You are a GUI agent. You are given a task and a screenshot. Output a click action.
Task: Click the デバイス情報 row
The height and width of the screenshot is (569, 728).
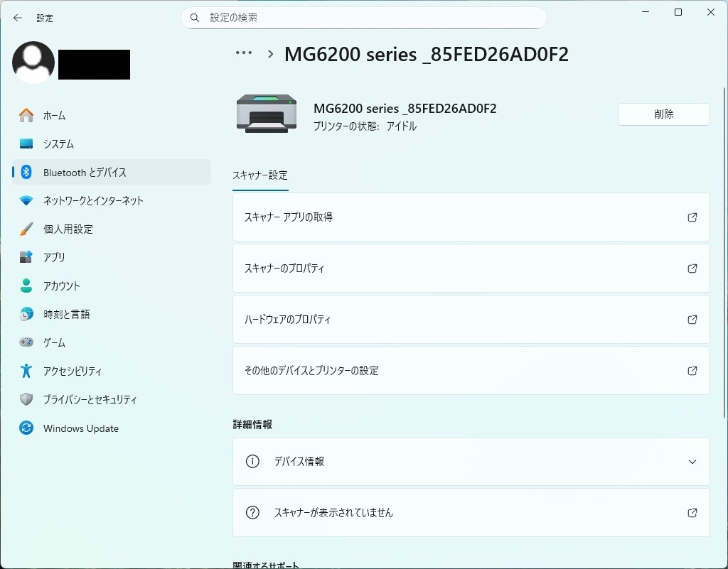(471, 462)
